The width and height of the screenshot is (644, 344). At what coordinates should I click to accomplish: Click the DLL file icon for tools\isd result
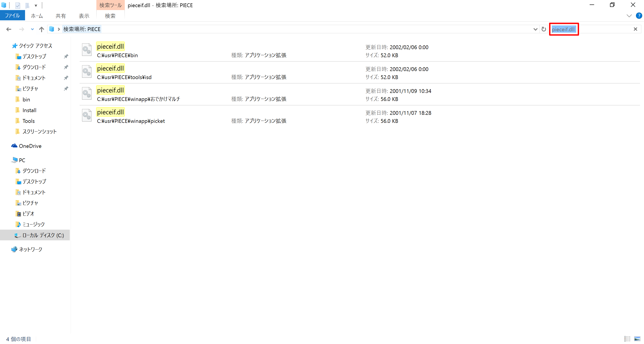[x=87, y=71]
